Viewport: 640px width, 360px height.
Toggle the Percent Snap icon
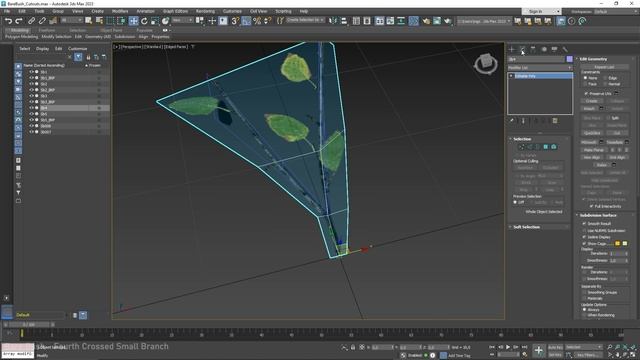257,21
